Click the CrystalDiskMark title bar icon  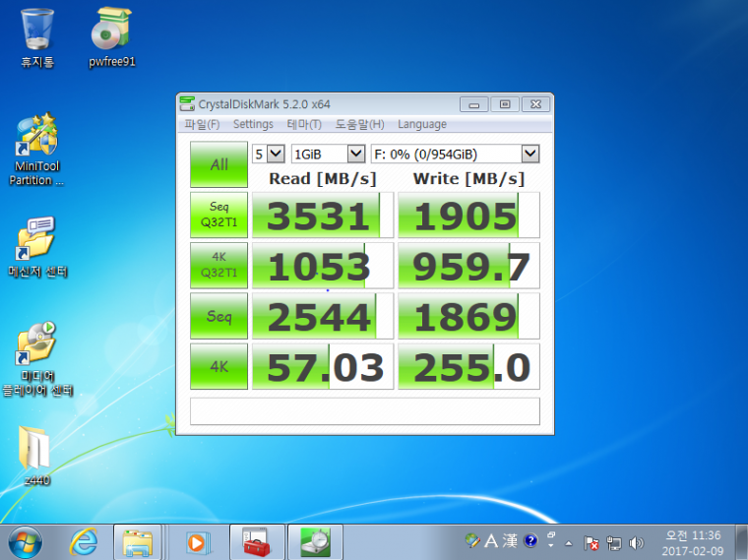[x=187, y=103]
